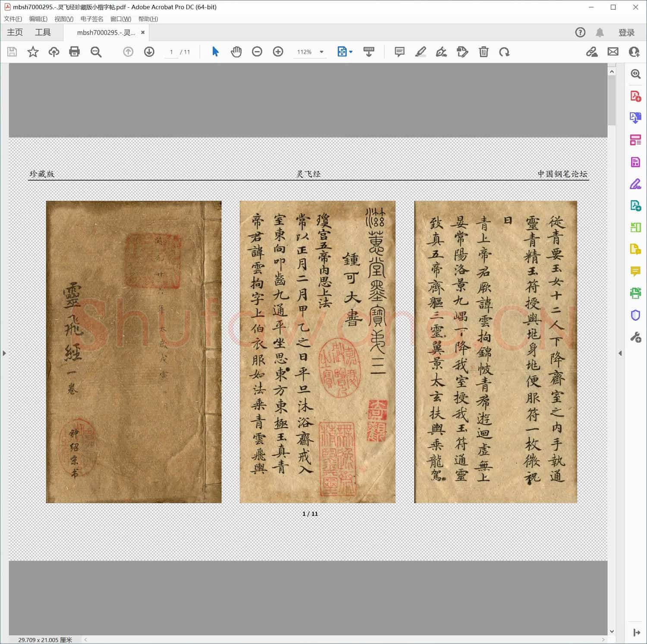The height and width of the screenshot is (644, 647).
Task: Delete the current page with trash icon
Action: (x=484, y=52)
